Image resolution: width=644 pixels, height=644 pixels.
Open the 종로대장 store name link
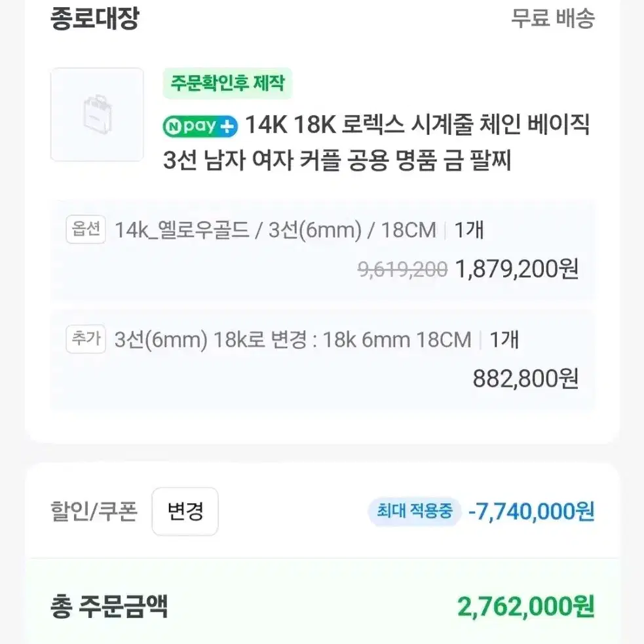95,18
